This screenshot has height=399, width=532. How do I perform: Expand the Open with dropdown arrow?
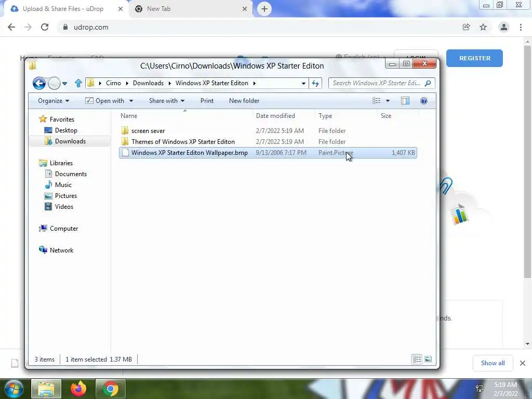coord(131,101)
